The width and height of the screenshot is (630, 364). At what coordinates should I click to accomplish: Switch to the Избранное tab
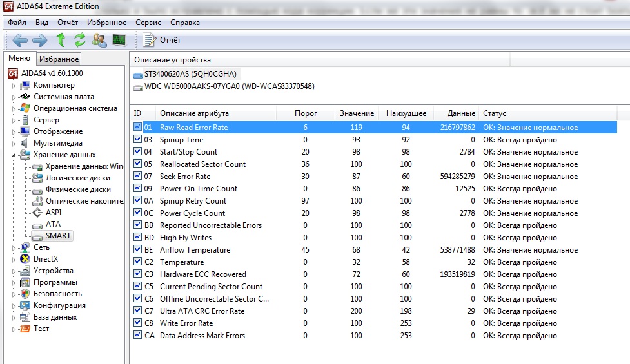(58, 59)
